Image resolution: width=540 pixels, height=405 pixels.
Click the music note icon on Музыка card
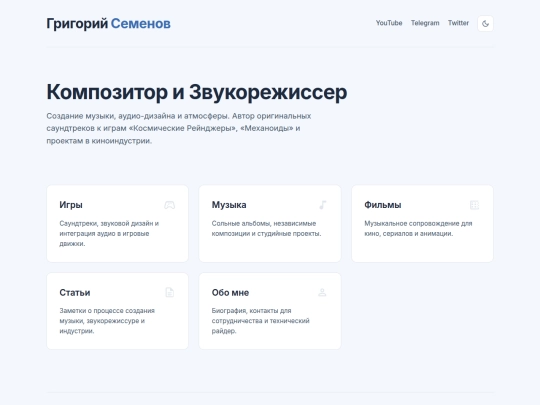pos(322,205)
